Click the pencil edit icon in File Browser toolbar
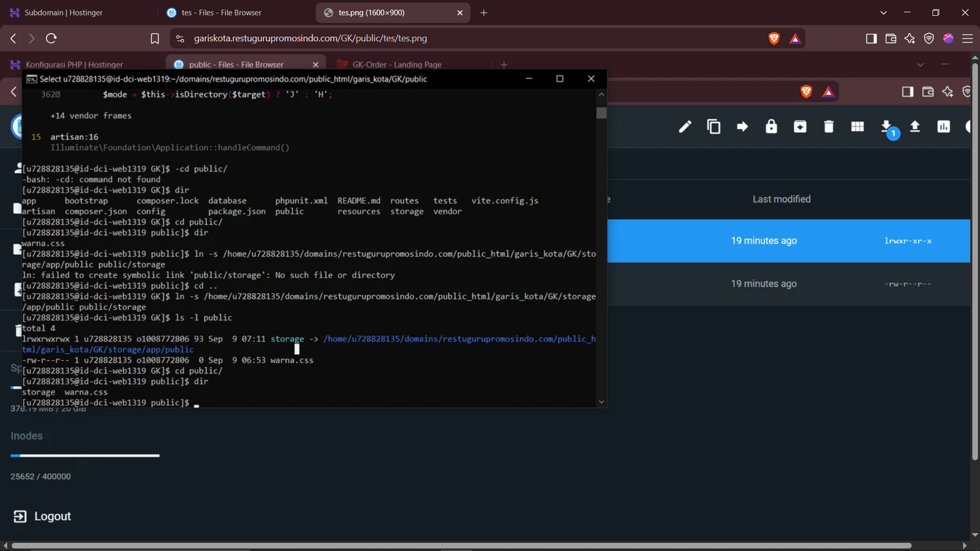The image size is (980, 551). coord(685,127)
